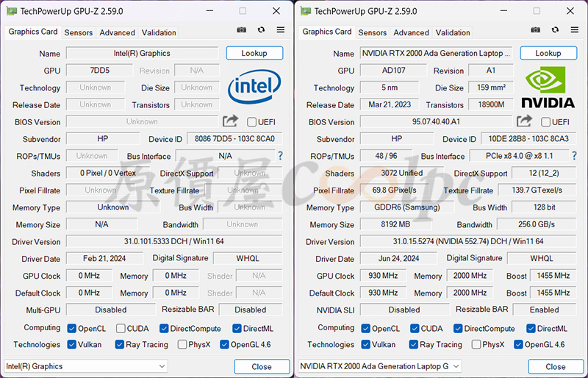588x378 pixels.
Task: Switch to Validation tab in NVIDIA window
Action: 453,32
